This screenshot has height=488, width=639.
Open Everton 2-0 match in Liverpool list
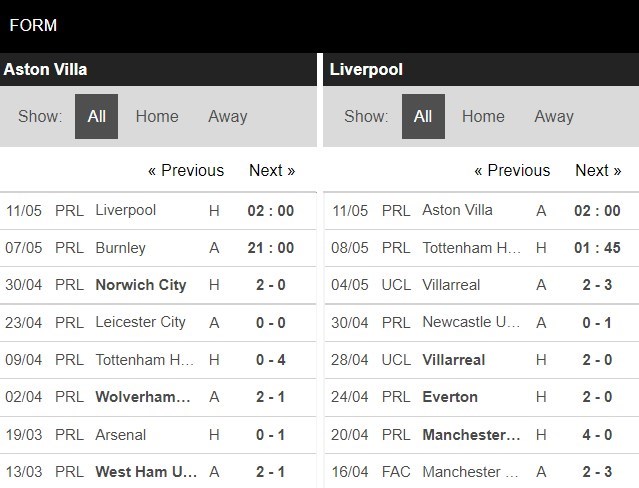(x=449, y=397)
